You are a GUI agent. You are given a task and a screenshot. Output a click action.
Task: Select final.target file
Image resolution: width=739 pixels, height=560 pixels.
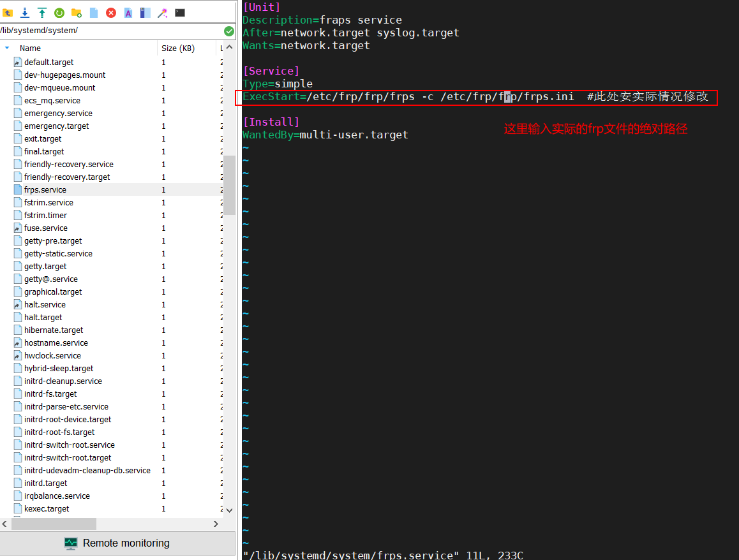tap(44, 151)
